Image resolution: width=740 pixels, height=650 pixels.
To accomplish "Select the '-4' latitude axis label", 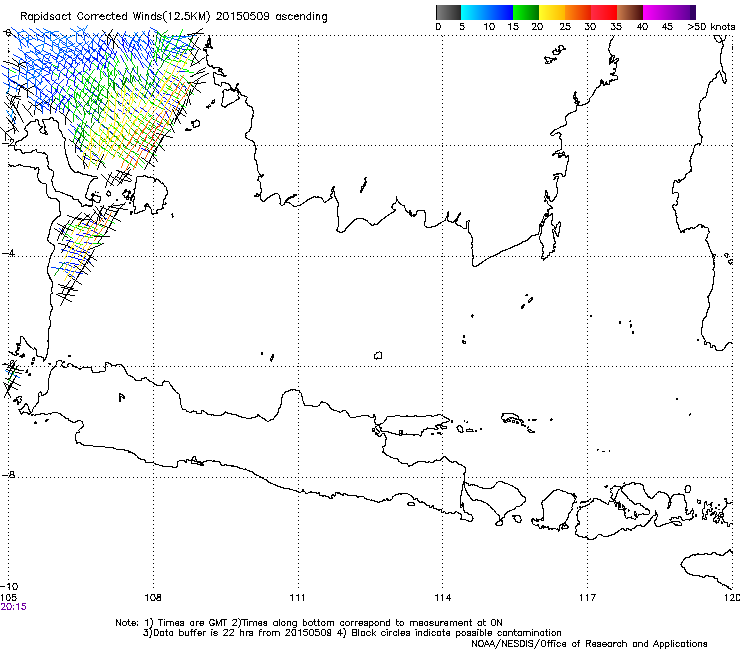I will tap(8, 253).
